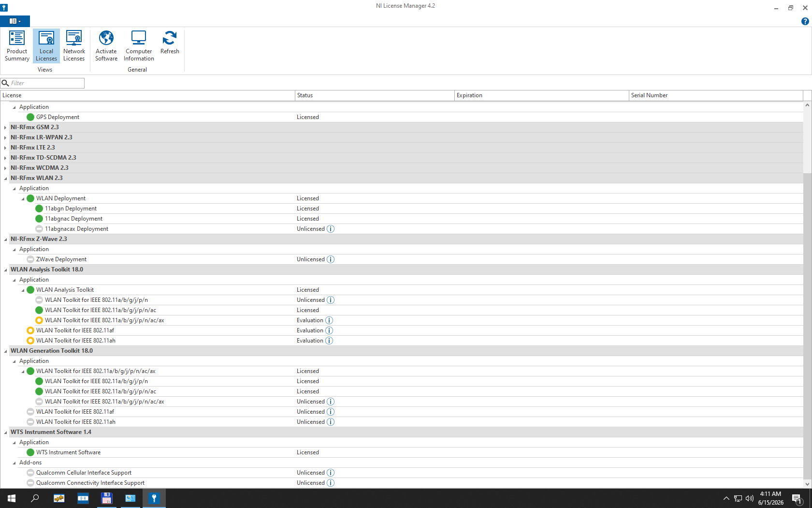Click info icon for Qualcomm Connectivity Interface Support
Screen dimensions: 812x508
[331, 483]
